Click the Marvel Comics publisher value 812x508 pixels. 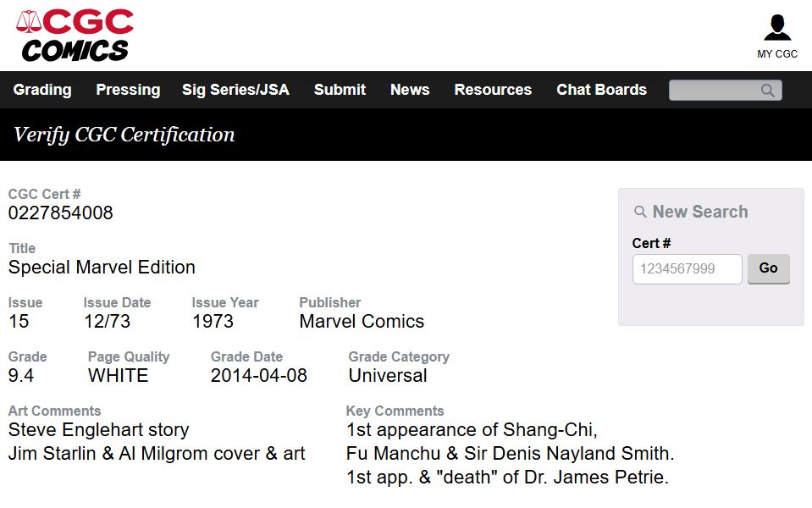(x=362, y=322)
